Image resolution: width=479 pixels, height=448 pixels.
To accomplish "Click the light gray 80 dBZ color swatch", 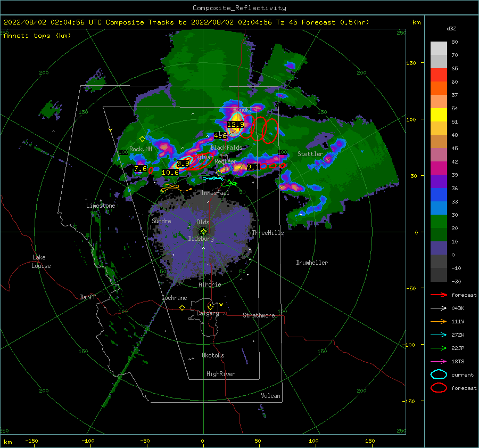I will coord(439,48).
